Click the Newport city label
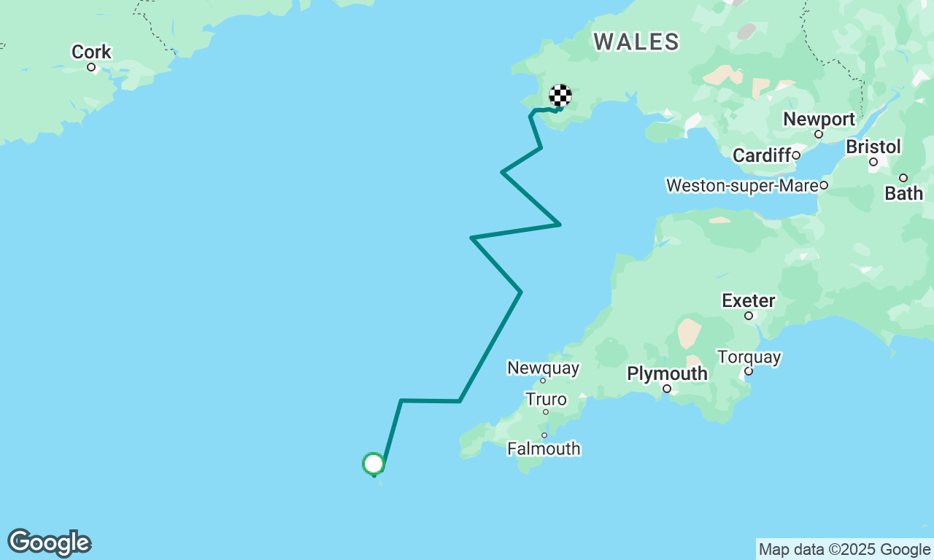 point(819,119)
